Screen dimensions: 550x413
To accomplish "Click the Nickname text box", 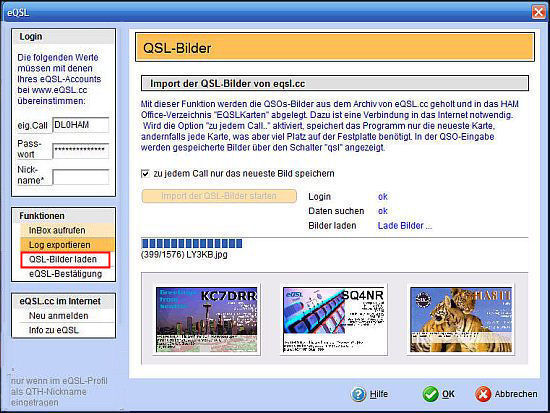I will (81, 176).
